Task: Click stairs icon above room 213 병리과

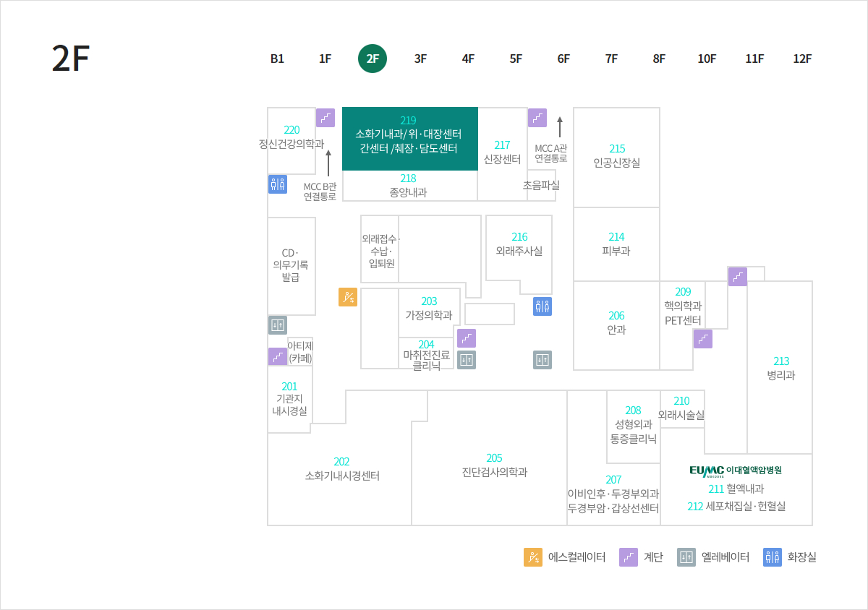Action: [x=738, y=277]
